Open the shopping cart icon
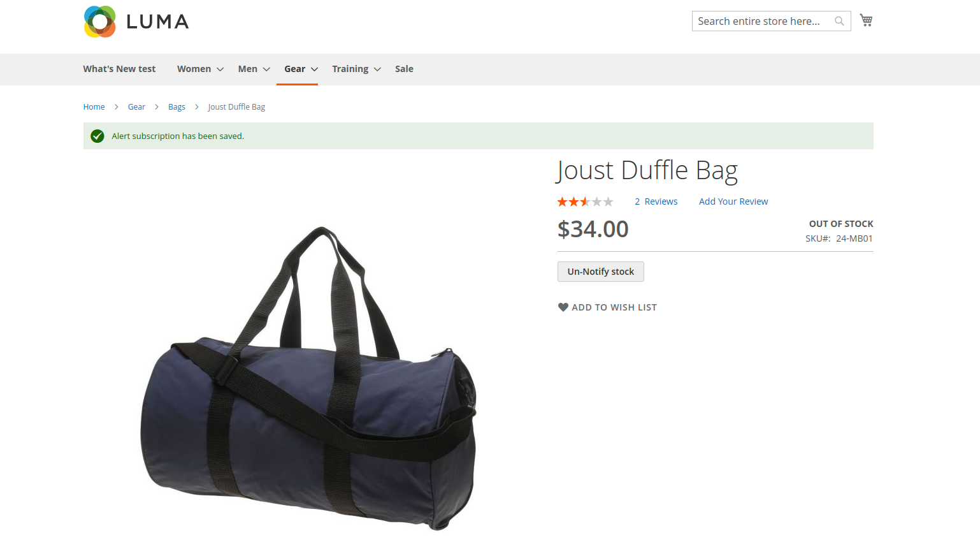The width and height of the screenshot is (980, 556). 866,20
